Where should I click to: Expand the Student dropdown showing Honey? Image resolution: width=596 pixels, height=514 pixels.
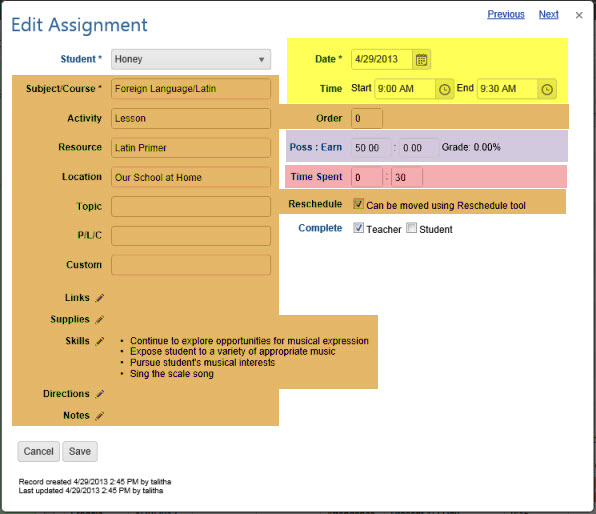click(x=191, y=59)
